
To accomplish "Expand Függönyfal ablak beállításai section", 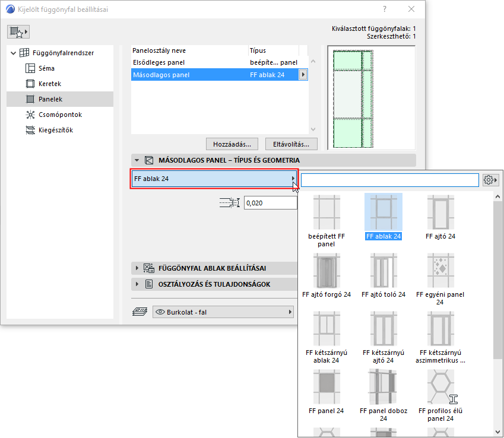I will (x=137, y=268).
